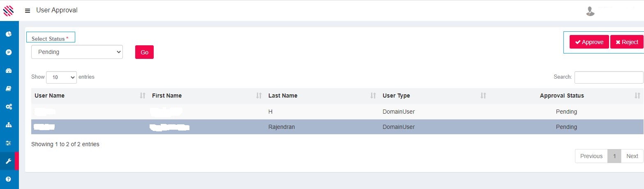The width and height of the screenshot is (644, 189).
Task: Click into the Search input field
Action: (x=609, y=77)
